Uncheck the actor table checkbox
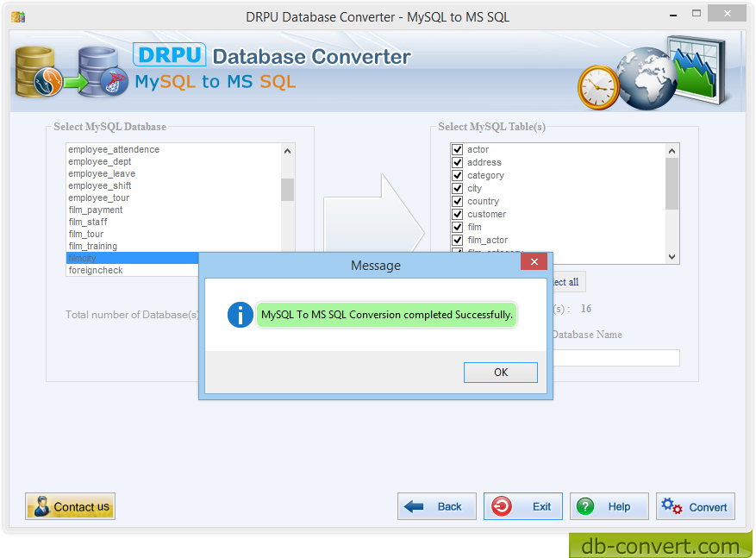The width and height of the screenshot is (756, 558). click(x=458, y=149)
